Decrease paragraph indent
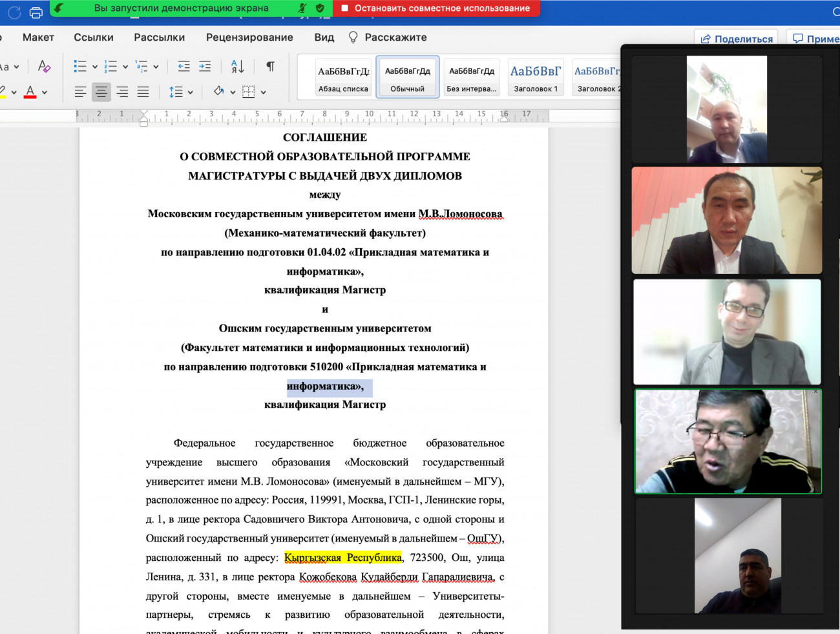The width and height of the screenshot is (840, 634). pos(184,66)
